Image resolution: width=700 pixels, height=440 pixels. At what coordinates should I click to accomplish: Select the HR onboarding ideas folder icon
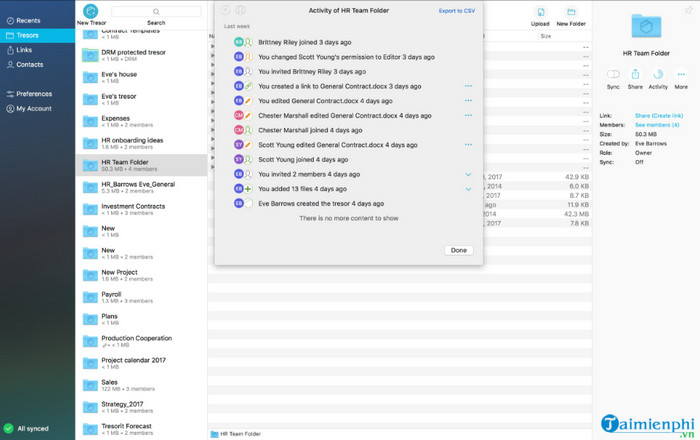coord(90,143)
